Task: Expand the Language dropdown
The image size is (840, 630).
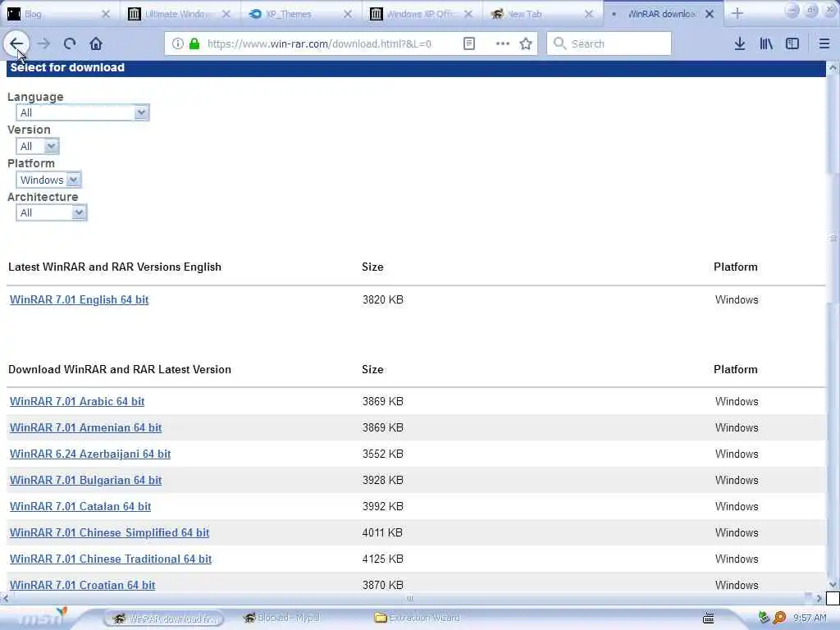Action: point(83,112)
